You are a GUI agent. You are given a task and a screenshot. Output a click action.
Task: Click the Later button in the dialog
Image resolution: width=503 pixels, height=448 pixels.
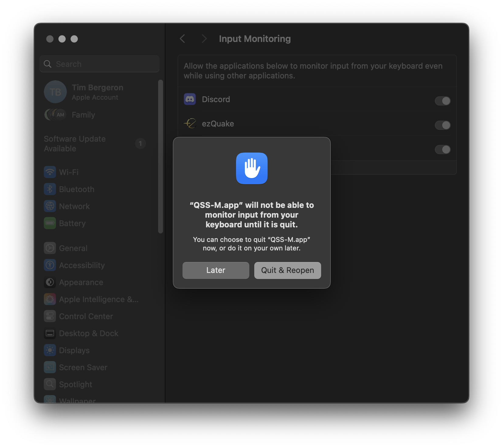tap(216, 270)
